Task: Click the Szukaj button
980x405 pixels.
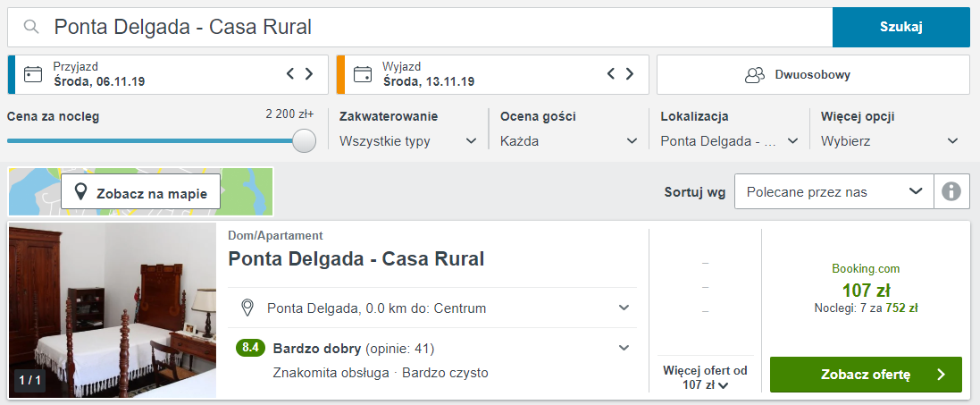Action: coord(901,27)
